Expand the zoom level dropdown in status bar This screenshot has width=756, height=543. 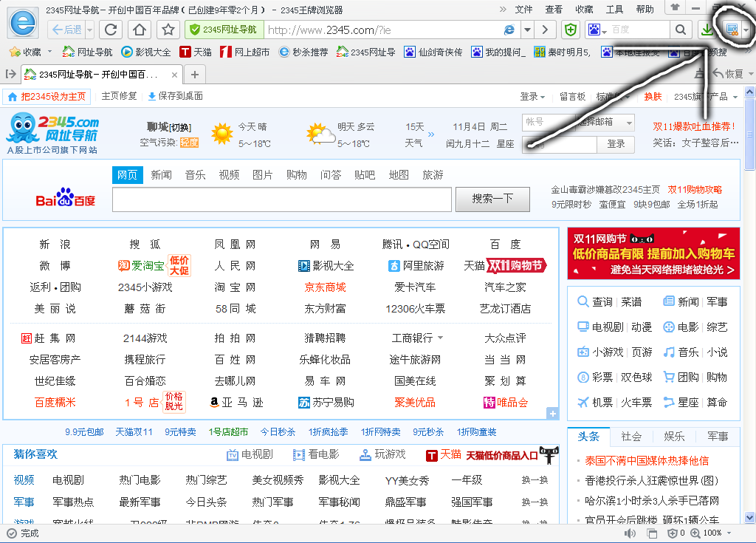[729, 533]
